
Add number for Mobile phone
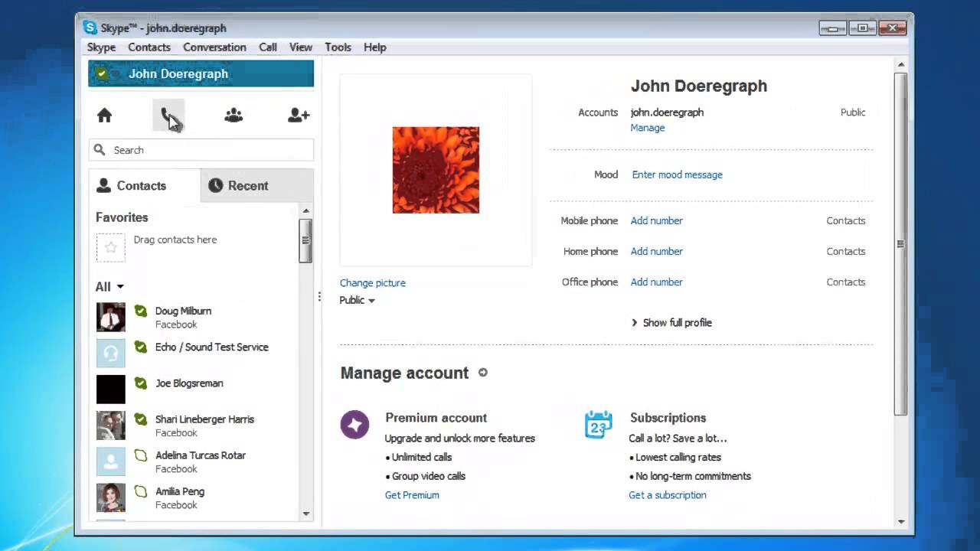click(657, 220)
